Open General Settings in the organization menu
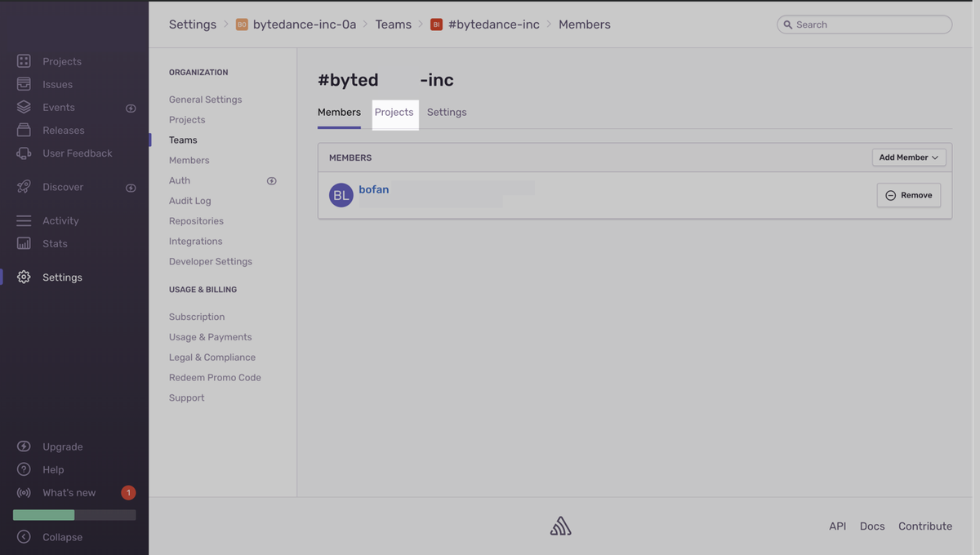Viewport: 980px width, 555px height. coord(206,100)
